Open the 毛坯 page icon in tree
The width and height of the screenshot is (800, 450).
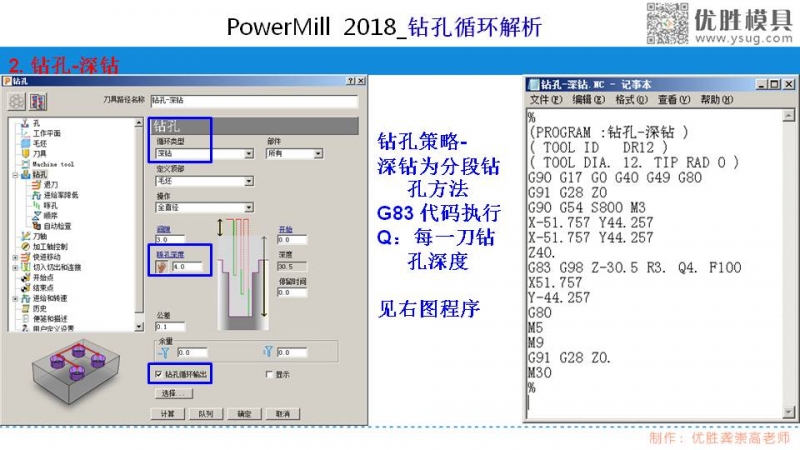25,143
